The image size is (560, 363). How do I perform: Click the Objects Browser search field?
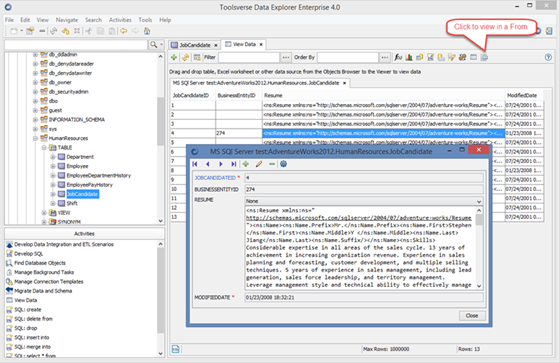point(76,45)
